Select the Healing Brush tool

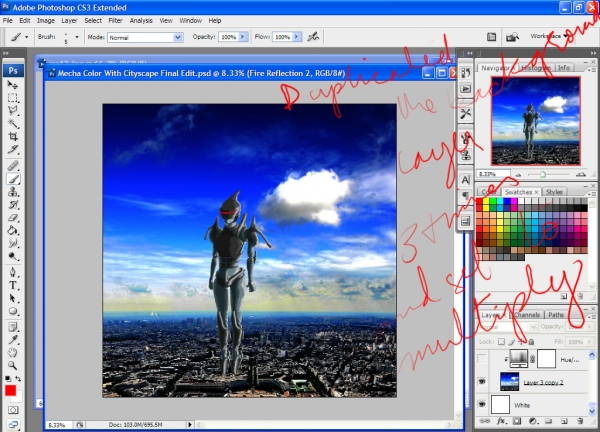point(13,165)
